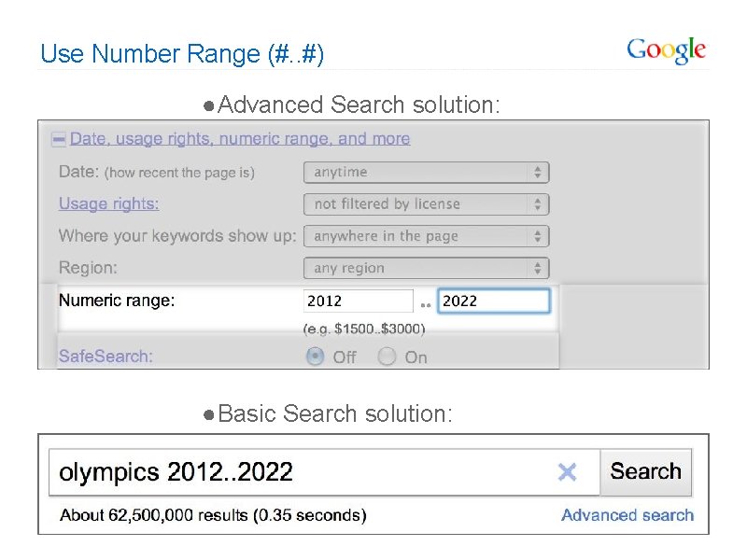Click the stepper arrows on Date dropdown
This screenshot has width=747, height=560.
click(x=538, y=173)
